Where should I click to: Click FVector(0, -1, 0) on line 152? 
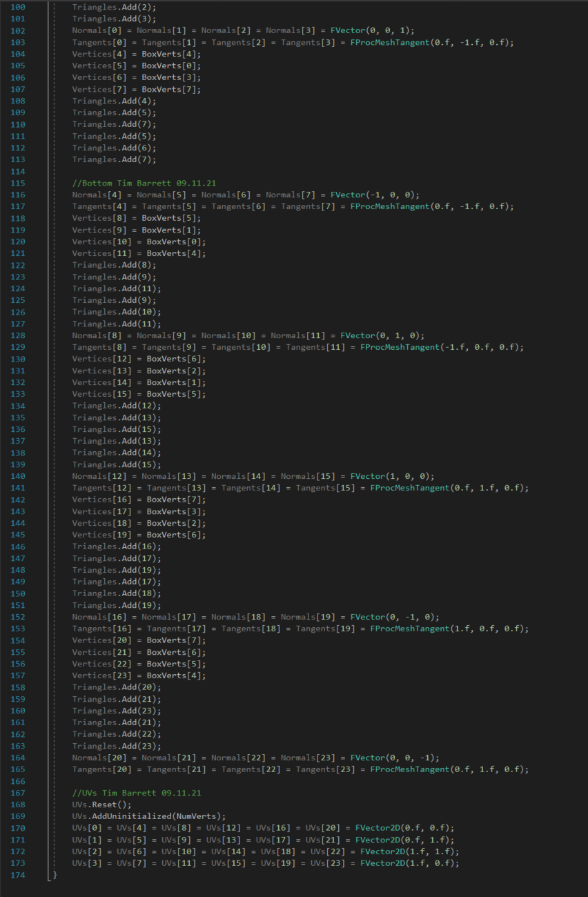[395, 617]
